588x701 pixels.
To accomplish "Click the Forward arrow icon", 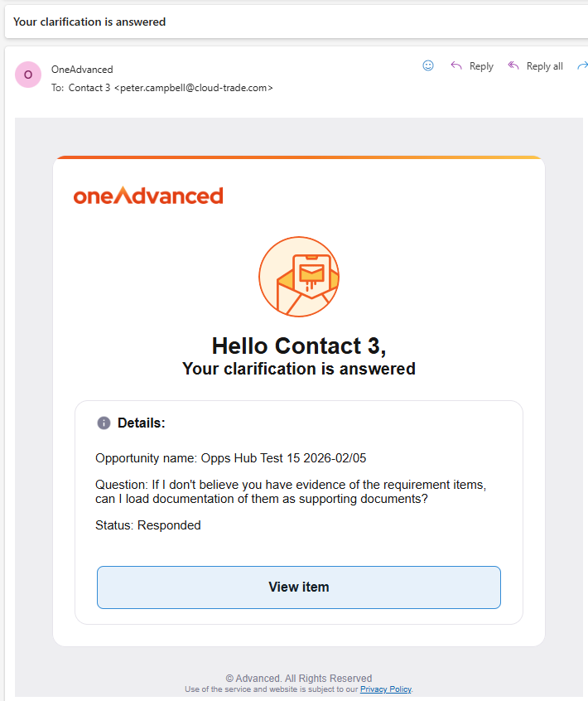I will [x=581, y=66].
